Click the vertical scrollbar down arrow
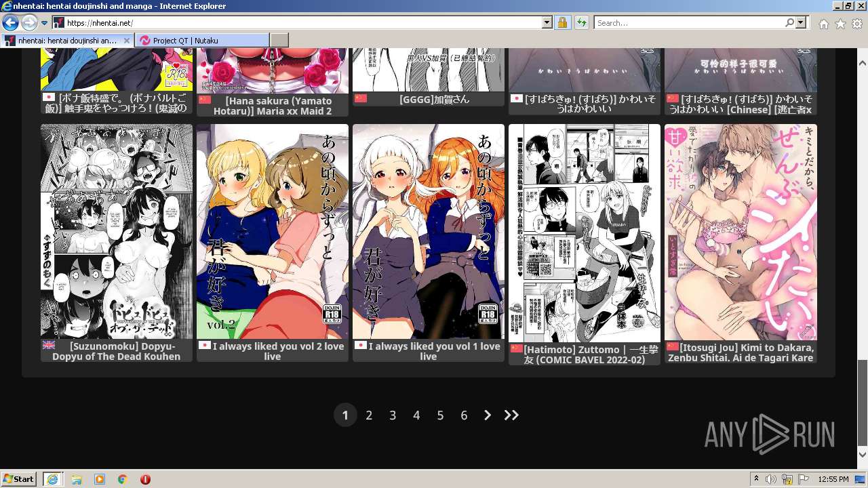868x488 pixels. coord(863,454)
